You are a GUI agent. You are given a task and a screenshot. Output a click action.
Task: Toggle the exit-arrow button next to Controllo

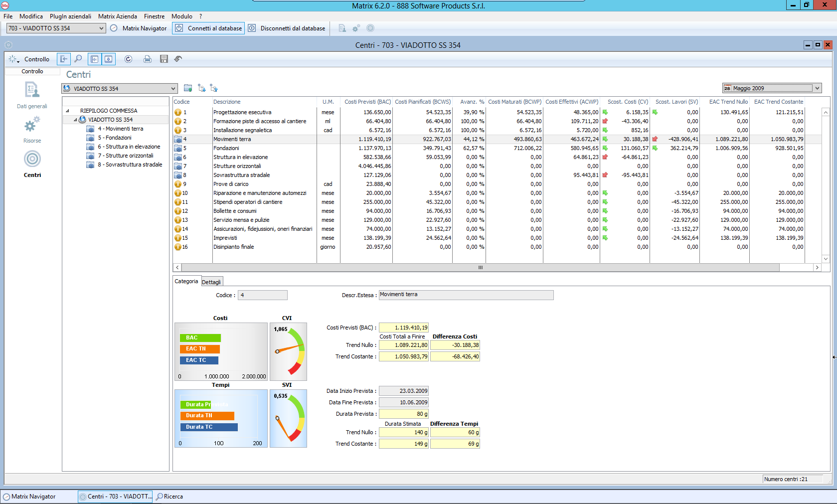click(64, 59)
